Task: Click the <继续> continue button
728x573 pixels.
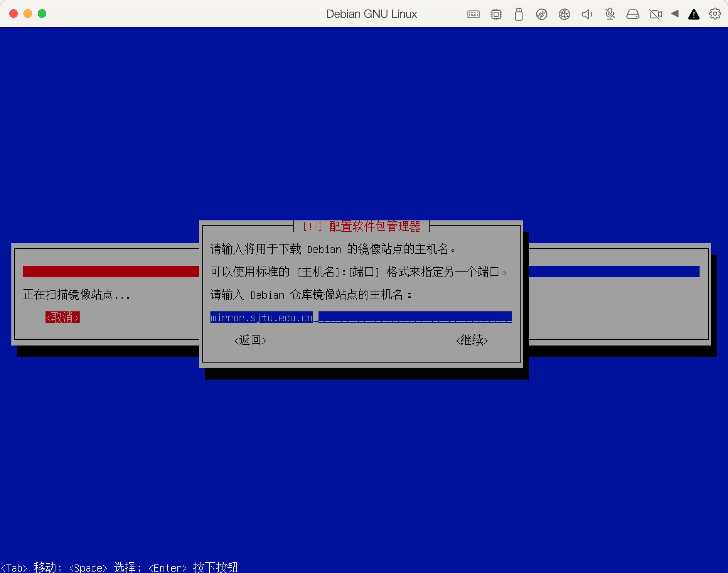Action: pos(472,340)
